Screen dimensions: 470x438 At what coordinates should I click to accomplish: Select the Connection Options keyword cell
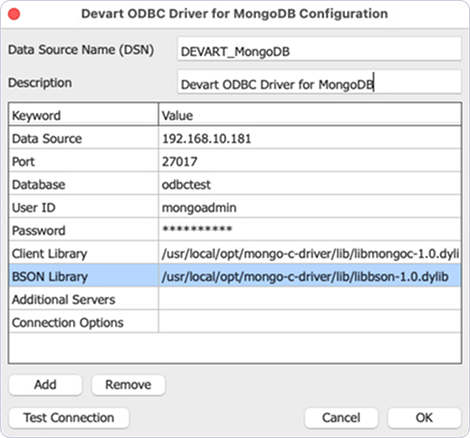[x=84, y=322]
